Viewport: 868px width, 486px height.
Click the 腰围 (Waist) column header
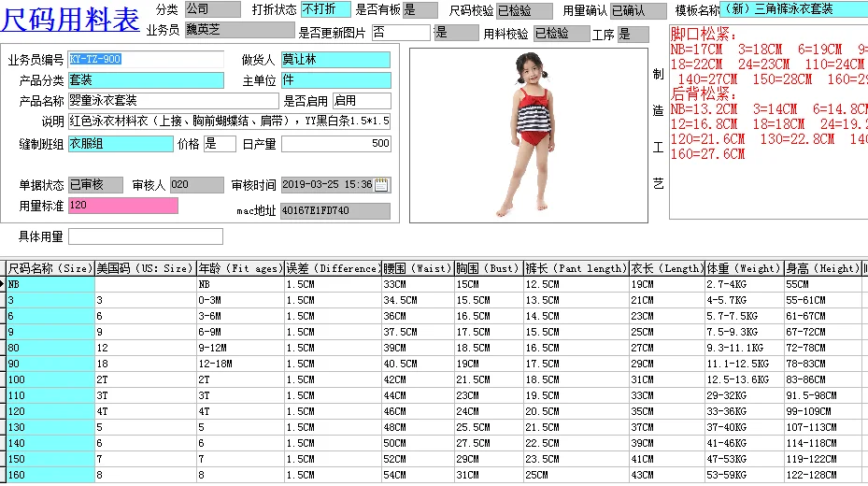point(418,269)
